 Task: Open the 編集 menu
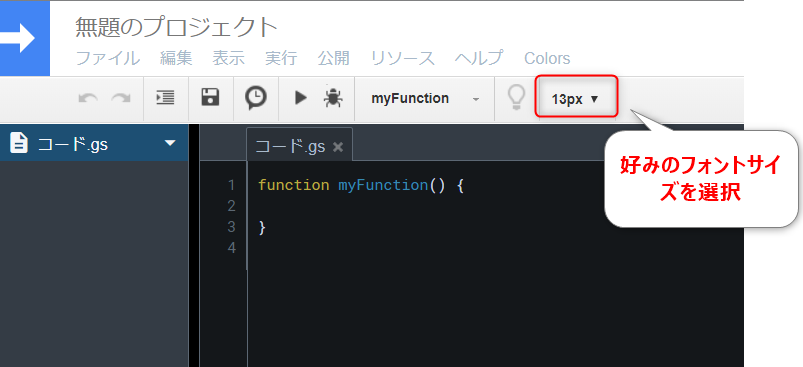click(176, 58)
